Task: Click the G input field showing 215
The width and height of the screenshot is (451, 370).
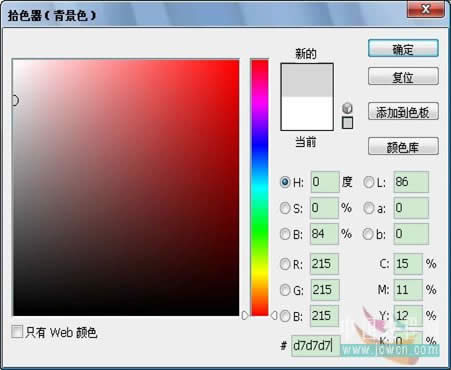Action: coord(325,290)
